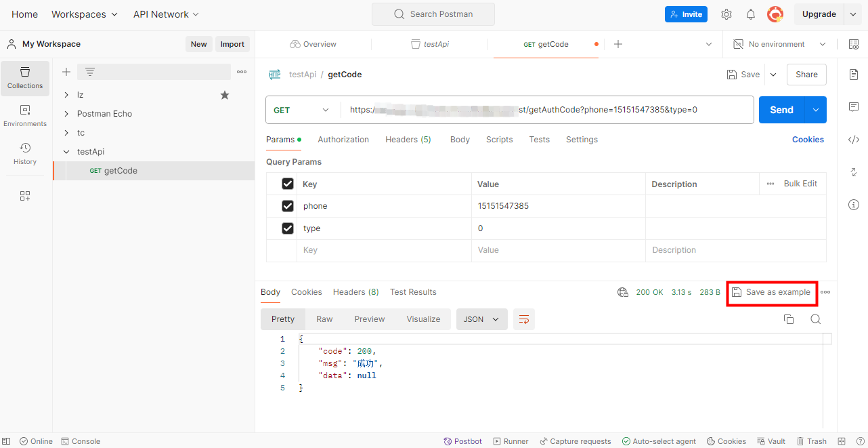Viewport: 868px width, 448px height.
Task: Search within the response body
Action: (816, 319)
